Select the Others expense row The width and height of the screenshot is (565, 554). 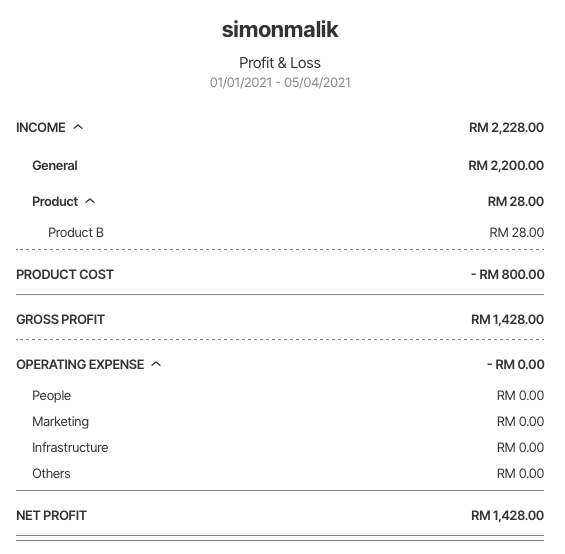click(x=280, y=473)
